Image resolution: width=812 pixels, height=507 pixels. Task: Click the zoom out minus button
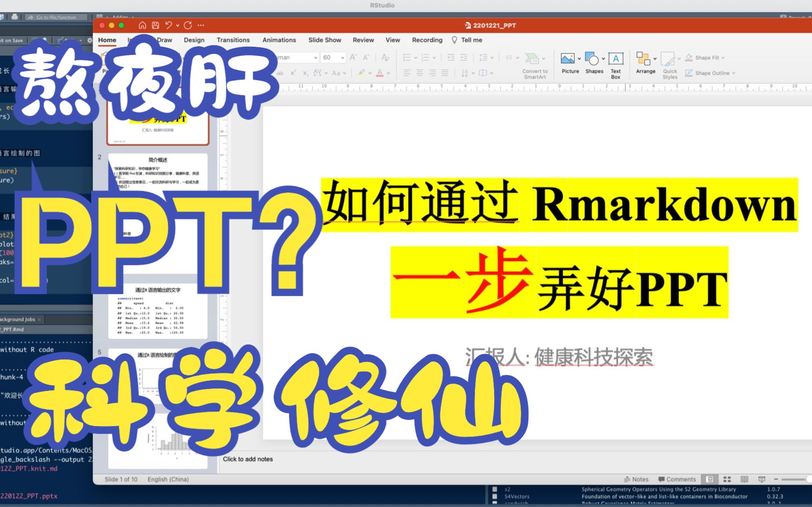(776, 479)
